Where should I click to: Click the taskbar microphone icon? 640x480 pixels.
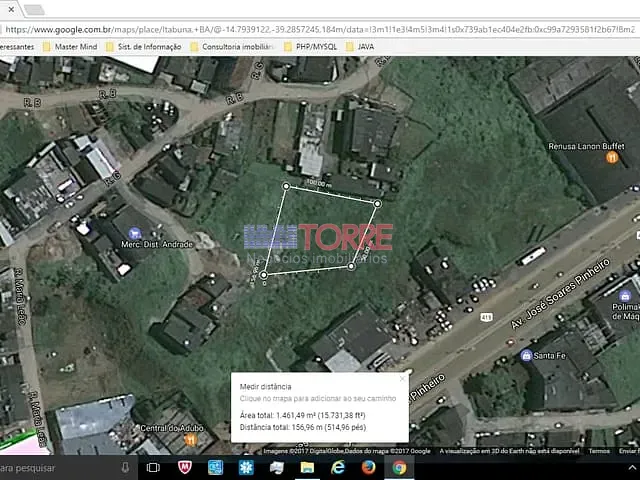[125, 468]
